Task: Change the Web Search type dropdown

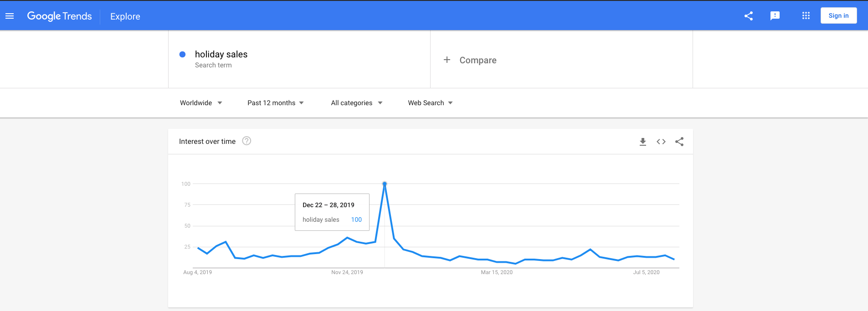Action: (429, 102)
